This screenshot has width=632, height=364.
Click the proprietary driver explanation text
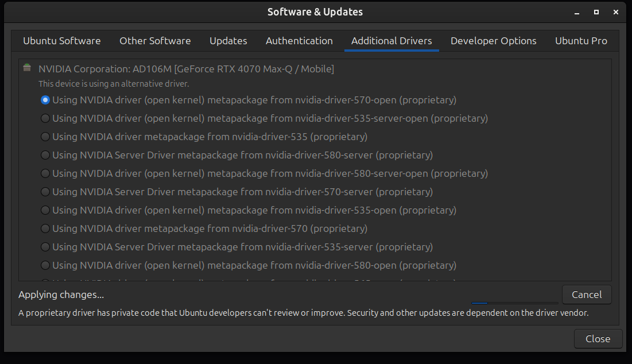coord(303,313)
